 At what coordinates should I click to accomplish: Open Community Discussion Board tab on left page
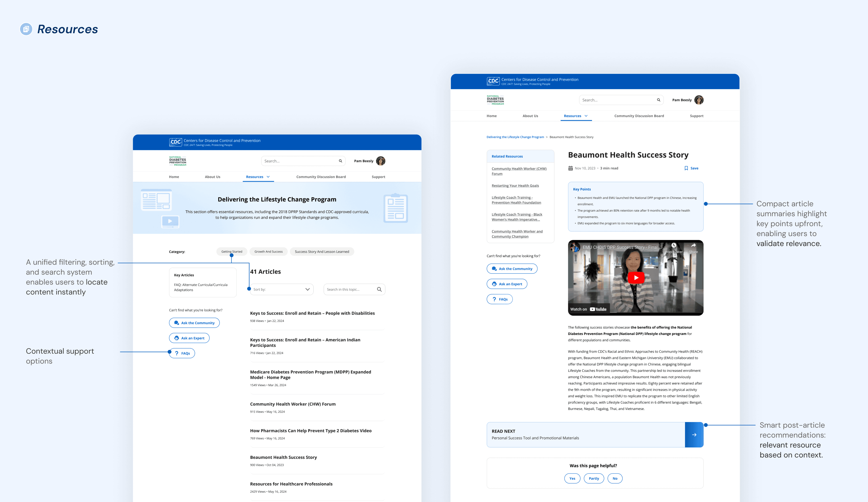click(x=321, y=177)
